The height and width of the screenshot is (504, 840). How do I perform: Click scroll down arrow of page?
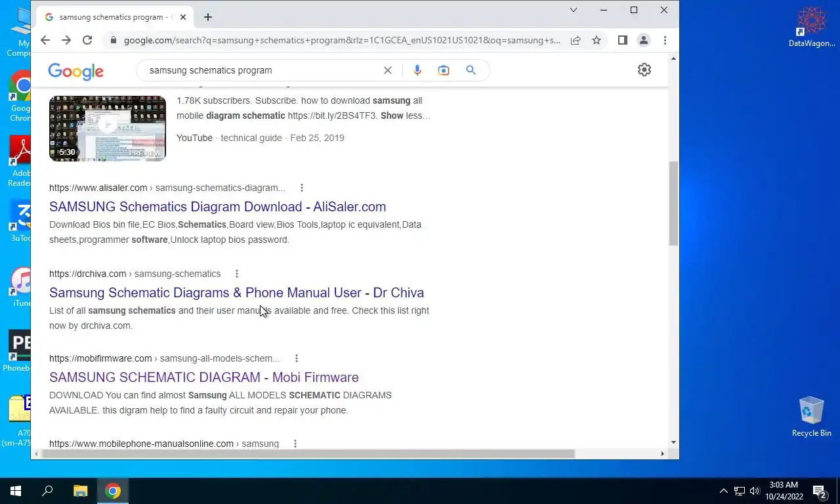tap(673, 443)
